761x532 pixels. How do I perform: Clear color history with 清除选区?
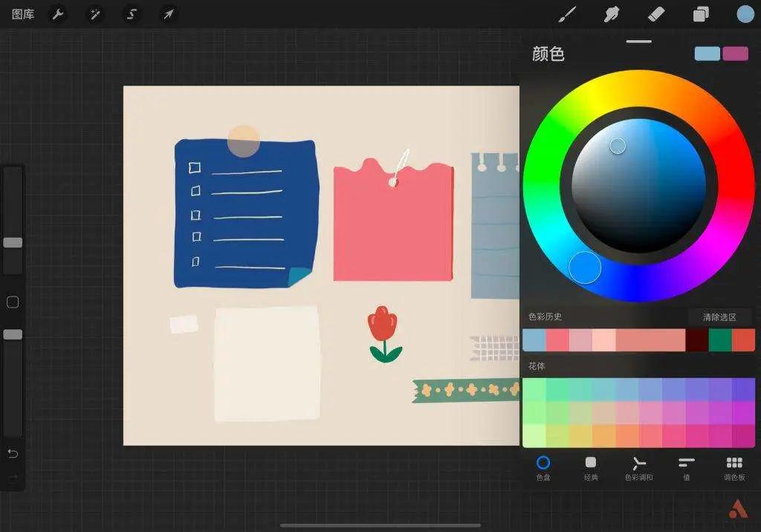point(719,317)
